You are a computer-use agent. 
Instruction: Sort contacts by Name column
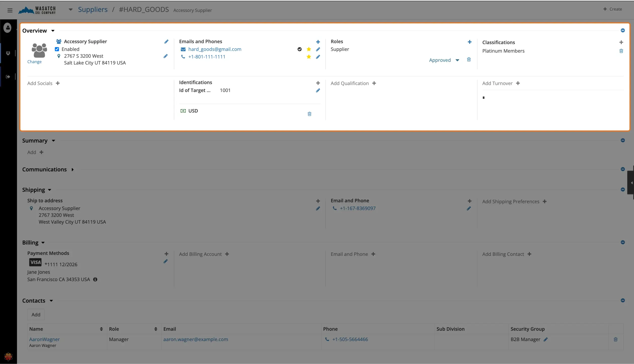click(x=101, y=329)
